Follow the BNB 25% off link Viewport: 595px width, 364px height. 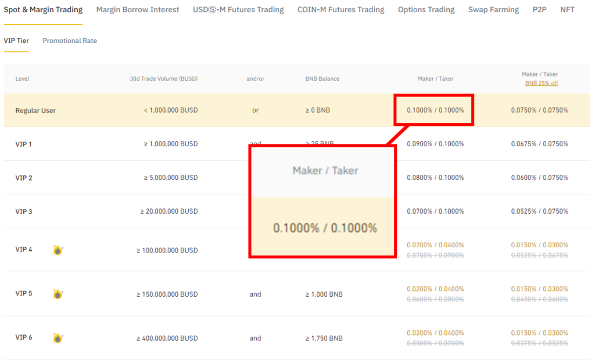tap(542, 83)
